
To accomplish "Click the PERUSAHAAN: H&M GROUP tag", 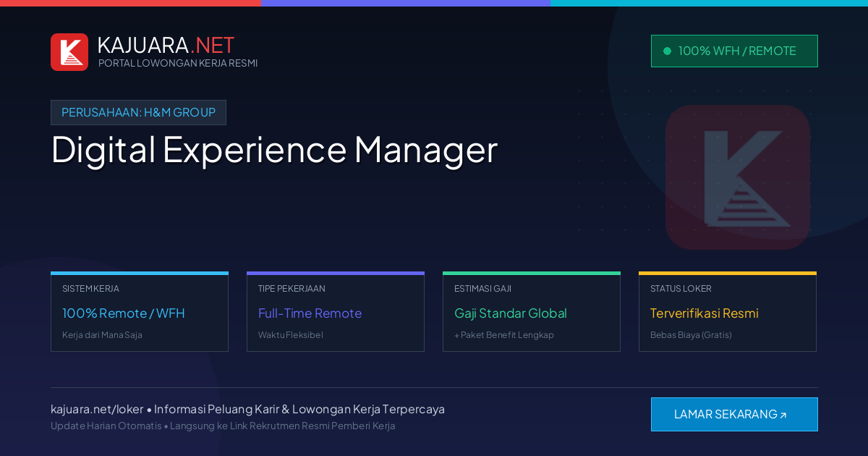I will pos(138,113).
